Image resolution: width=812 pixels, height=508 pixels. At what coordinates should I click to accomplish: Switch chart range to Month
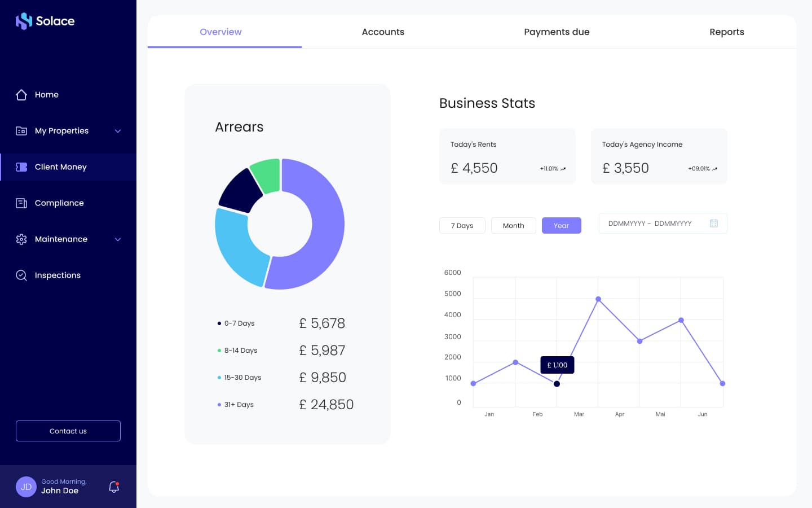click(x=513, y=225)
